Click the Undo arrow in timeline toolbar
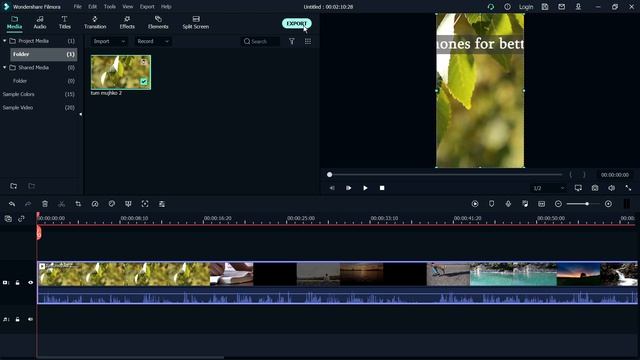 pyautogui.click(x=12, y=204)
